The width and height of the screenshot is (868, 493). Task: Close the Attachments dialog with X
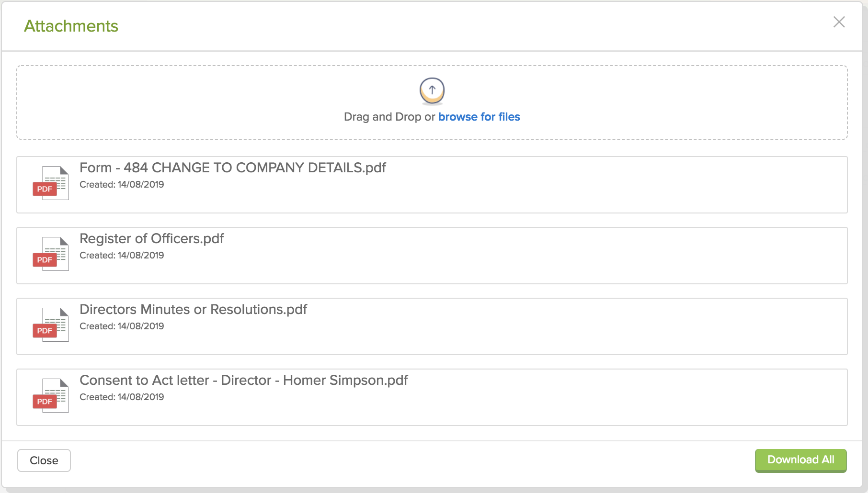839,22
